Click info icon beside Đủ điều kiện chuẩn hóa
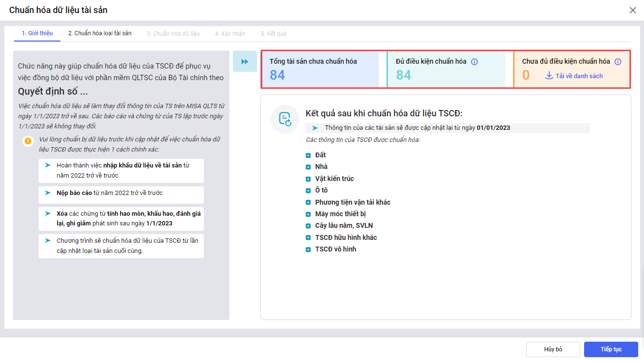The width and height of the screenshot is (644, 361). click(x=474, y=62)
